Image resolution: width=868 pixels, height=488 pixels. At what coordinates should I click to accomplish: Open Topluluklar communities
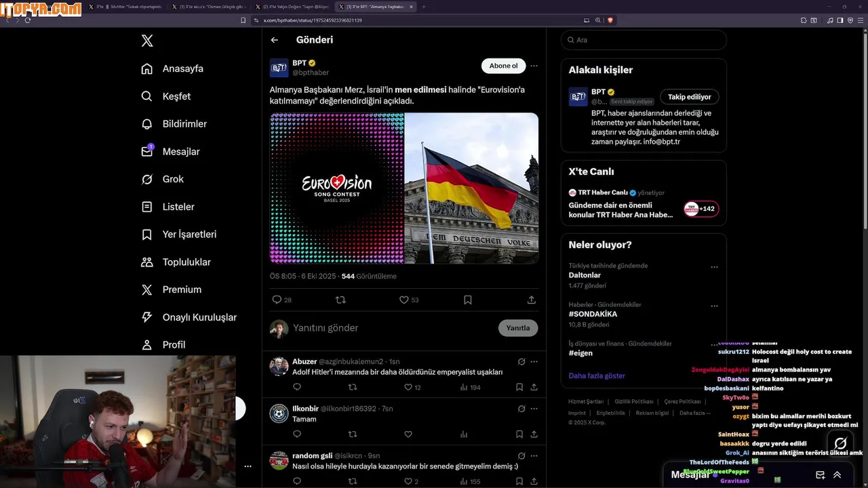176,262
